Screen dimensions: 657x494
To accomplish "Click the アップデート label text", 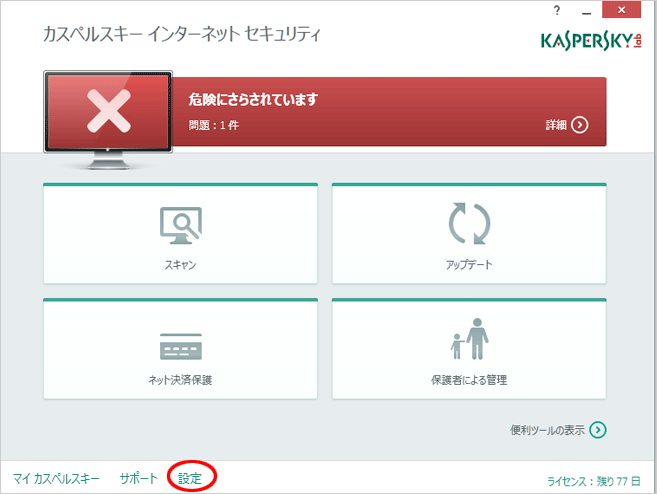I will [x=469, y=265].
